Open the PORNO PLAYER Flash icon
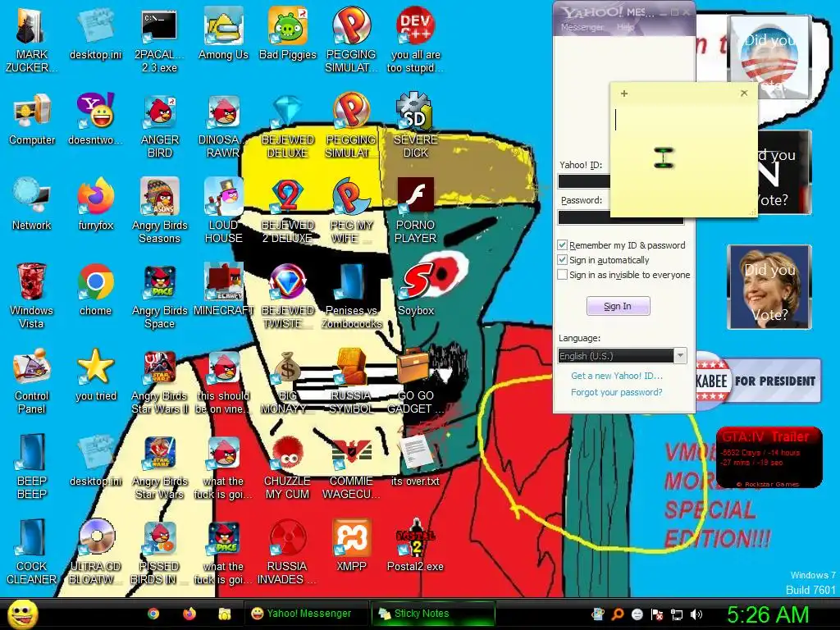This screenshot has width=840, height=630. tap(416, 210)
